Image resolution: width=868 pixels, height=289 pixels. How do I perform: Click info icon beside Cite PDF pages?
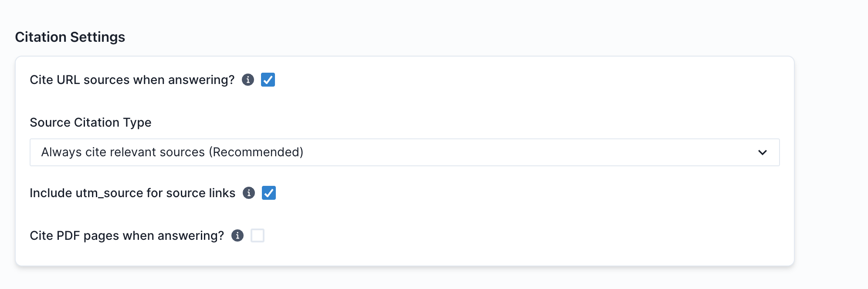tap(237, 235)
